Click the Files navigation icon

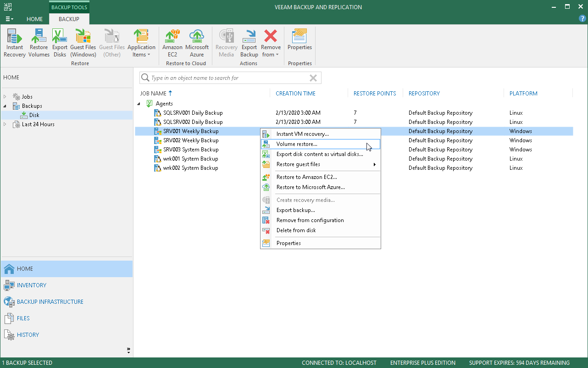click(x=9, y=318)
